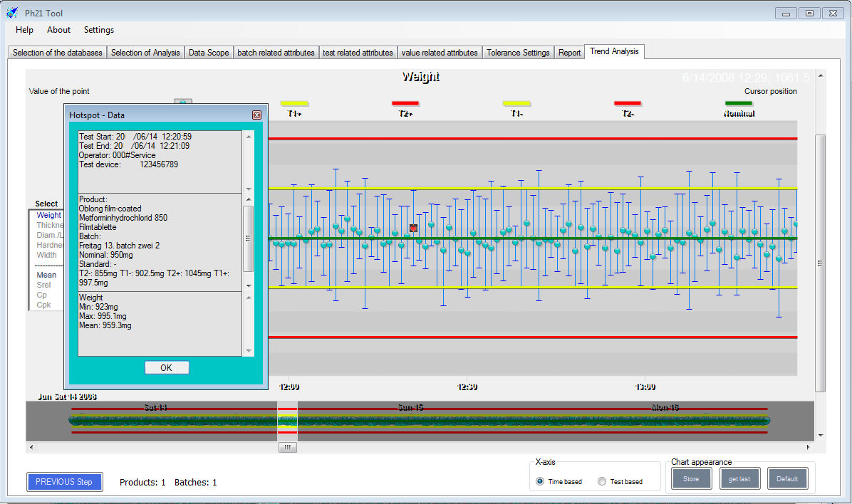
Task: Close the Hotspot - Data dialog
Action: 256,115
